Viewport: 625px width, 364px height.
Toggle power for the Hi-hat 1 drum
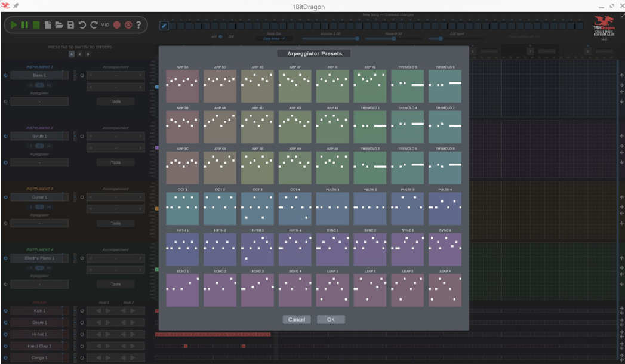[x=5, y=334]
